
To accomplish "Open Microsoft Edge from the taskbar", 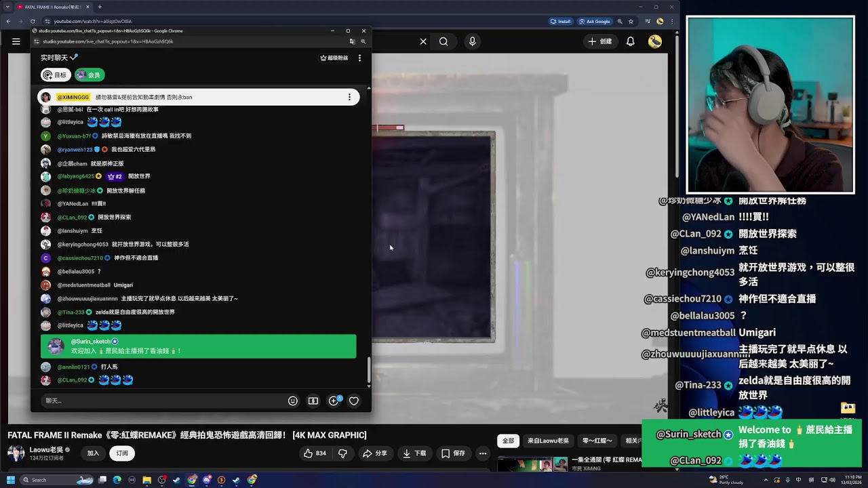I will (117, 480).
